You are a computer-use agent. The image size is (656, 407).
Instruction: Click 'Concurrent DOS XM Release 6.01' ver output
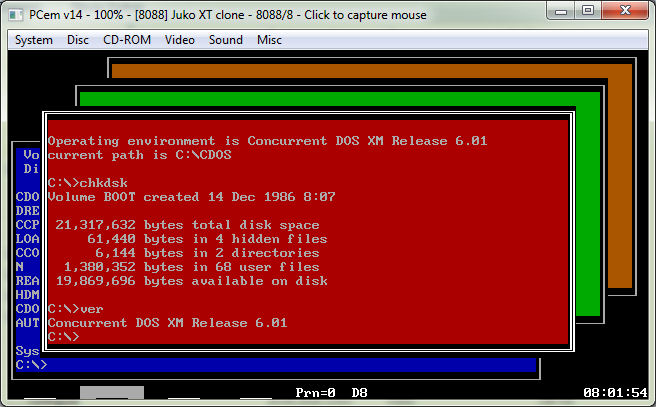pyautogui.click(x=168, y=323)
